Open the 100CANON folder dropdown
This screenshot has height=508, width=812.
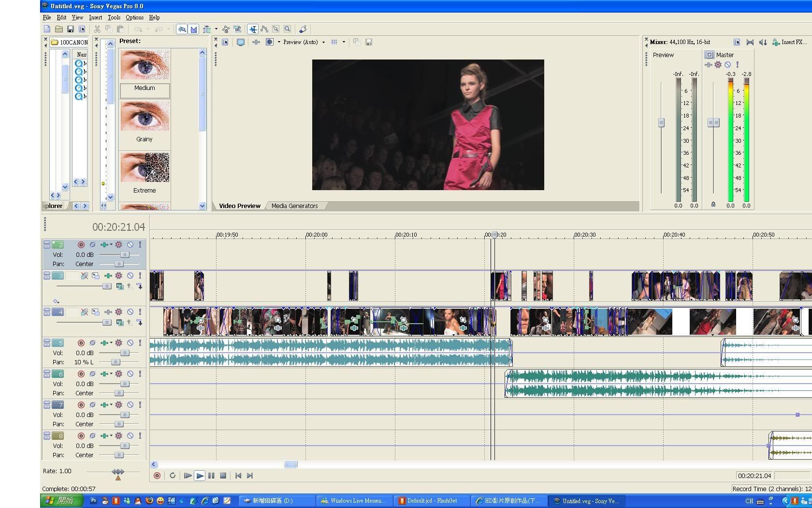tap(70, 42)
